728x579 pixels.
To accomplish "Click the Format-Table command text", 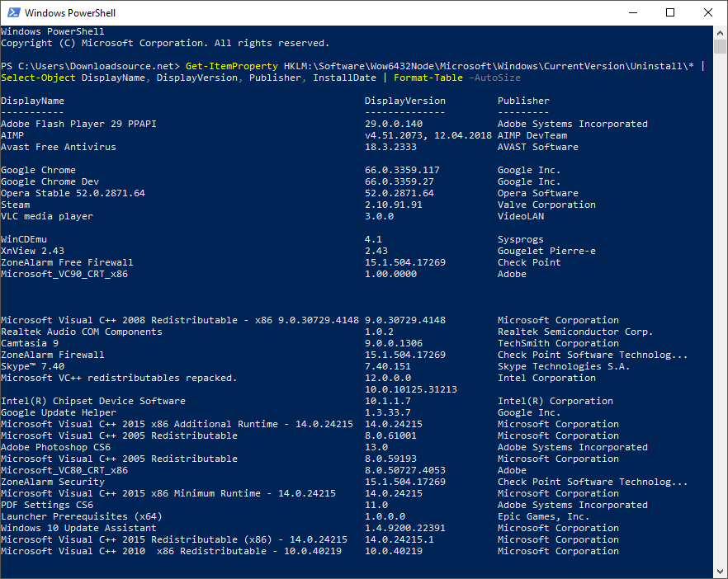I will click(x=428, y=78).
